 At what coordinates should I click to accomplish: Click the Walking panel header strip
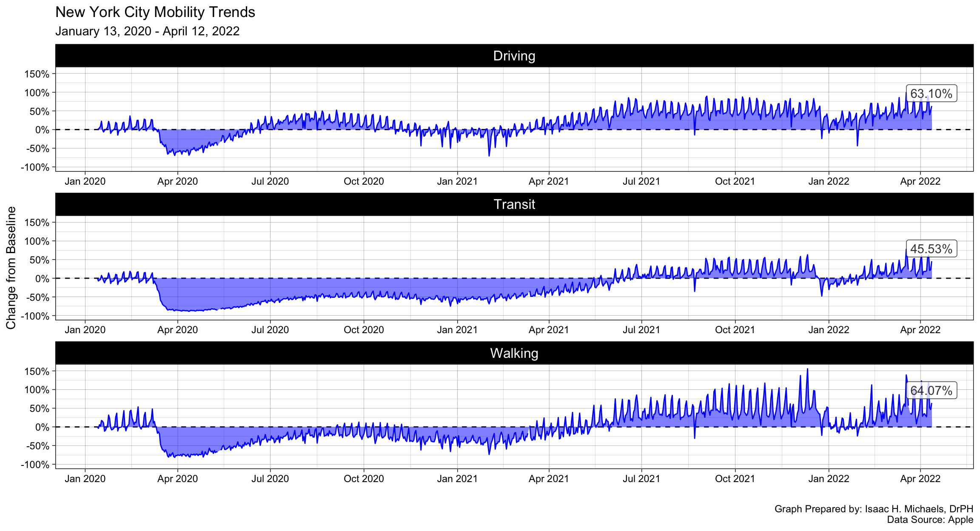(x=514, y=353)
